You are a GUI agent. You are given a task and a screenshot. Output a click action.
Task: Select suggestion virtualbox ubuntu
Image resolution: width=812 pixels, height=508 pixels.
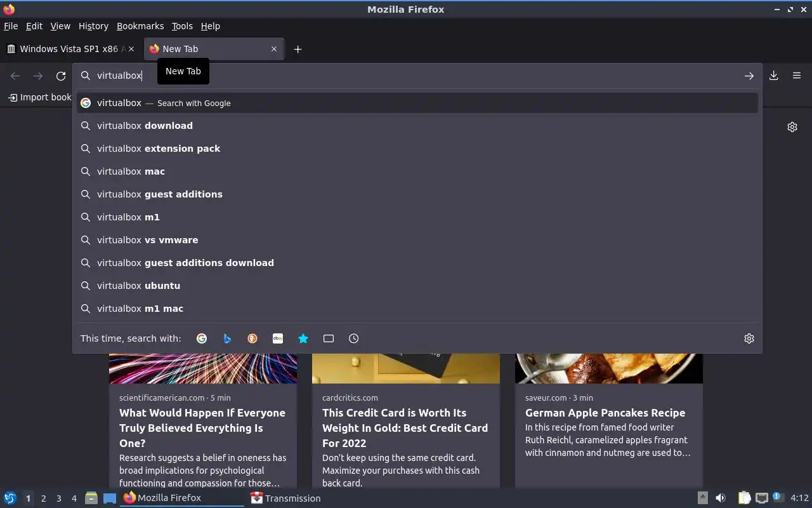click(417, 286)
